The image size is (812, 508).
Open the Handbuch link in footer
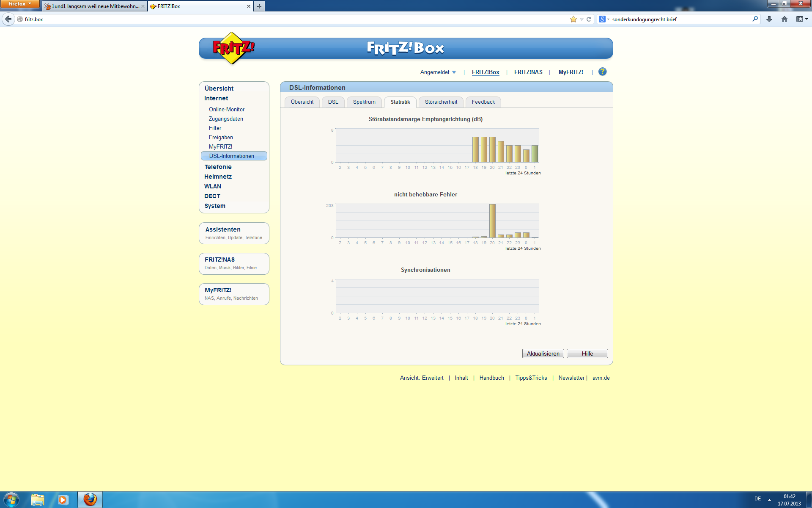point(491,378)
